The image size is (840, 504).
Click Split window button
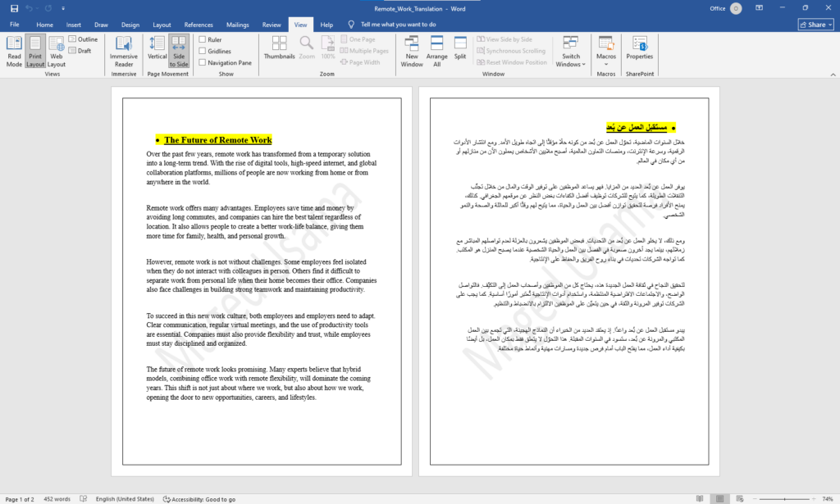pyautogui.click(x=460, y=48)
